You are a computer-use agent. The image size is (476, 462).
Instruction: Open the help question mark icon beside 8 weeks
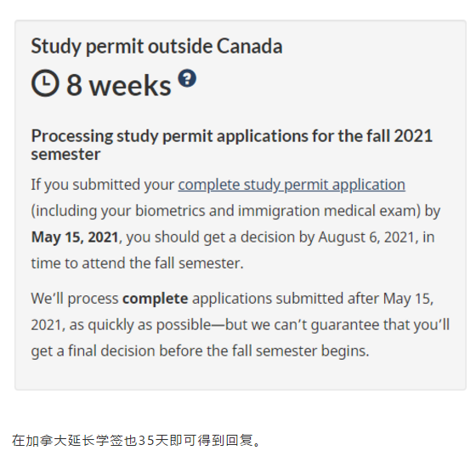[x=187, y=78]
